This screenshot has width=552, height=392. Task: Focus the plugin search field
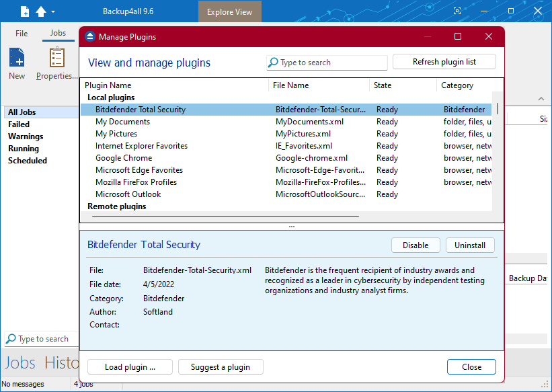[x=327, y=63]
